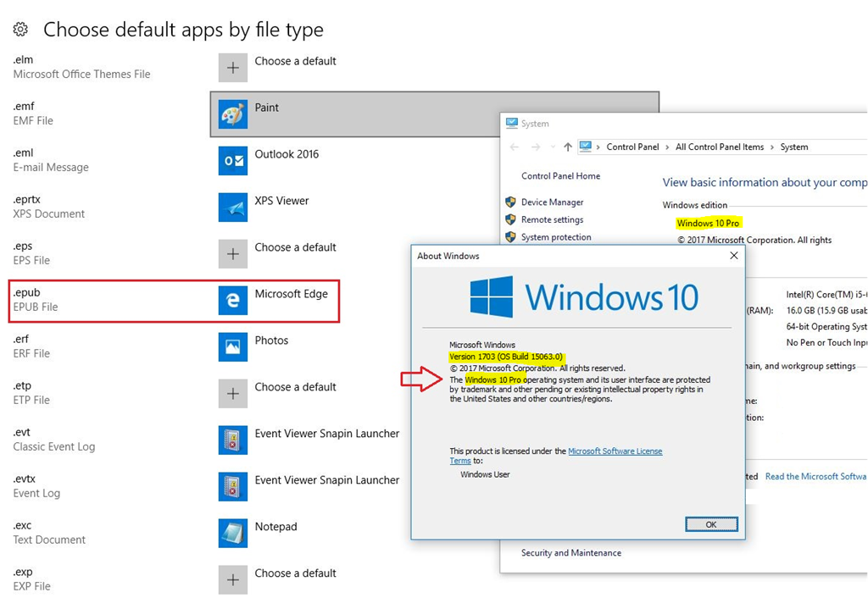Change Microsoft Edge default for .epub
868x598 pixels.
292,294
